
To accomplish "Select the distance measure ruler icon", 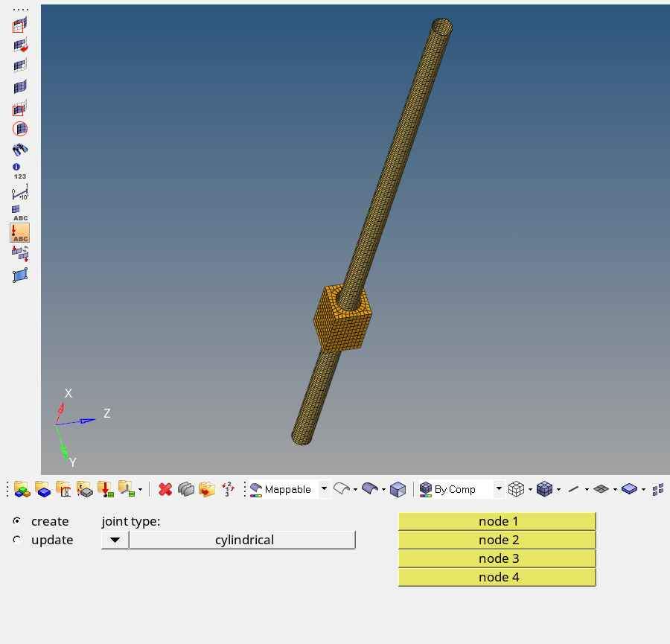I will tap(20, 193).
